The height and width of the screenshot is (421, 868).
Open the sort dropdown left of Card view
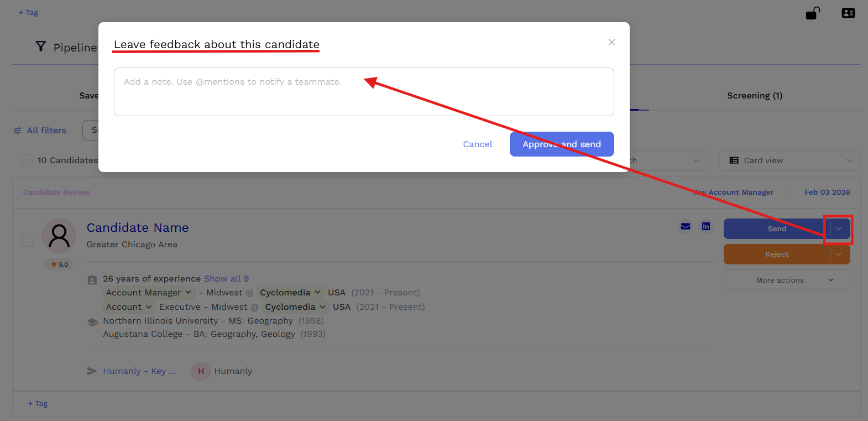point(668,160)
